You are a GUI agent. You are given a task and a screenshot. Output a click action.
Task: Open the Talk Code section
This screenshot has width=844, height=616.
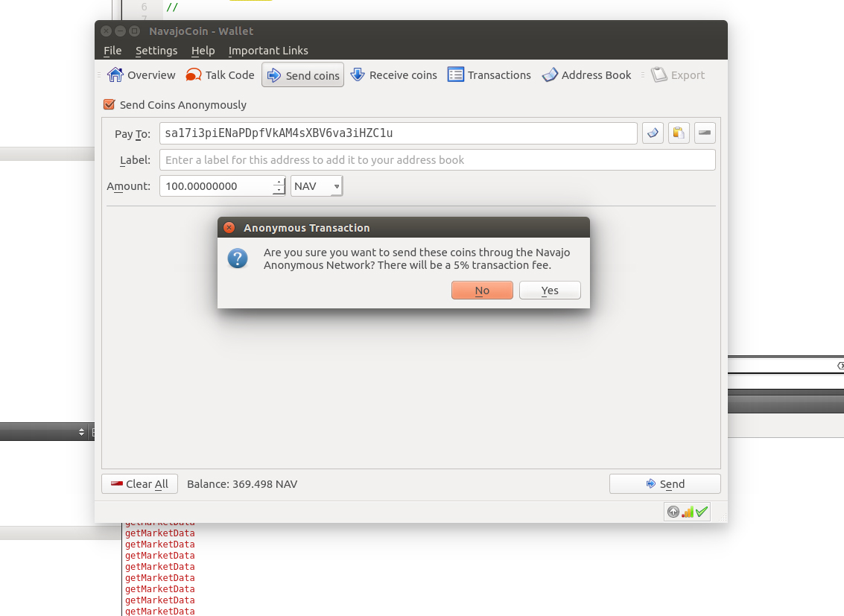[x=220, y=74]
